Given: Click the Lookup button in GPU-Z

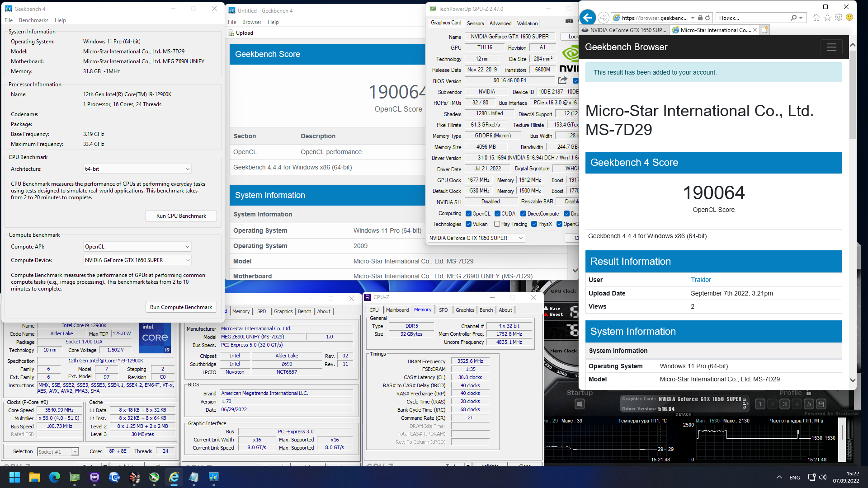Looking at the screenshot, I should tap(571, 37).
